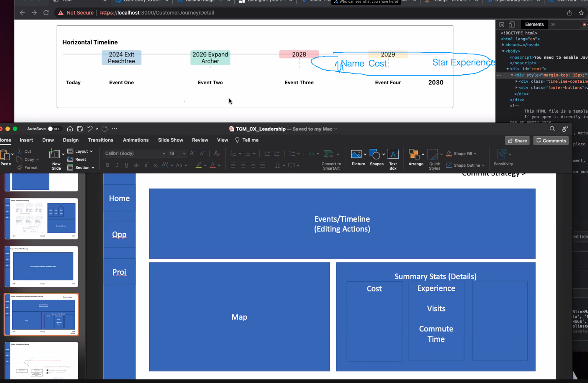Select the 2024 Exit Peachtree timeline marker
Image resolution: width=588 pixels, height=383 pixels.
click(121, 58)
